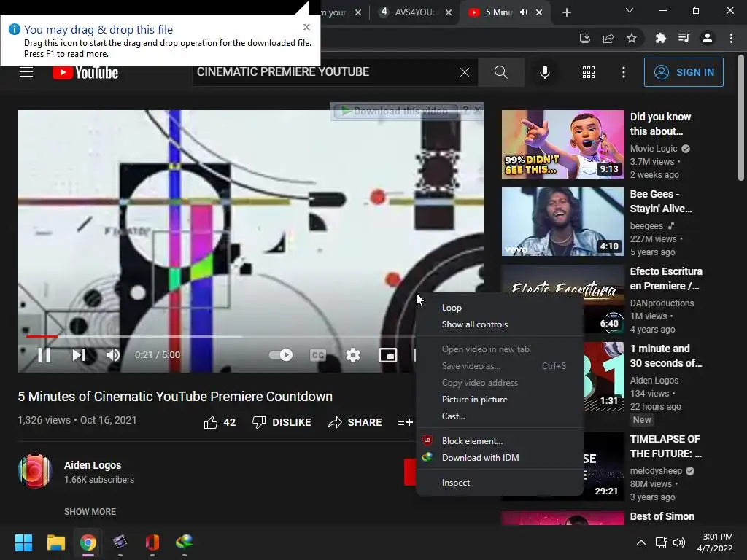Open YouTube three-dot settings menu
Viewport: 747px width, 560px height.
624,72
